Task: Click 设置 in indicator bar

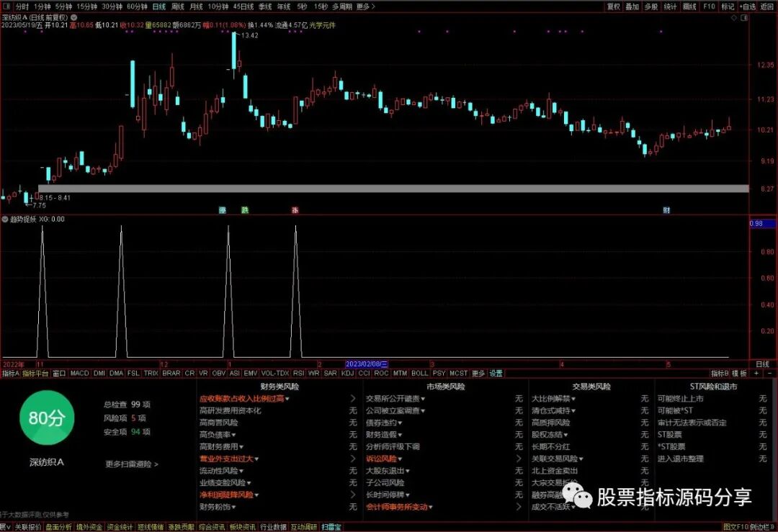Action: click(x=496, y=373)
